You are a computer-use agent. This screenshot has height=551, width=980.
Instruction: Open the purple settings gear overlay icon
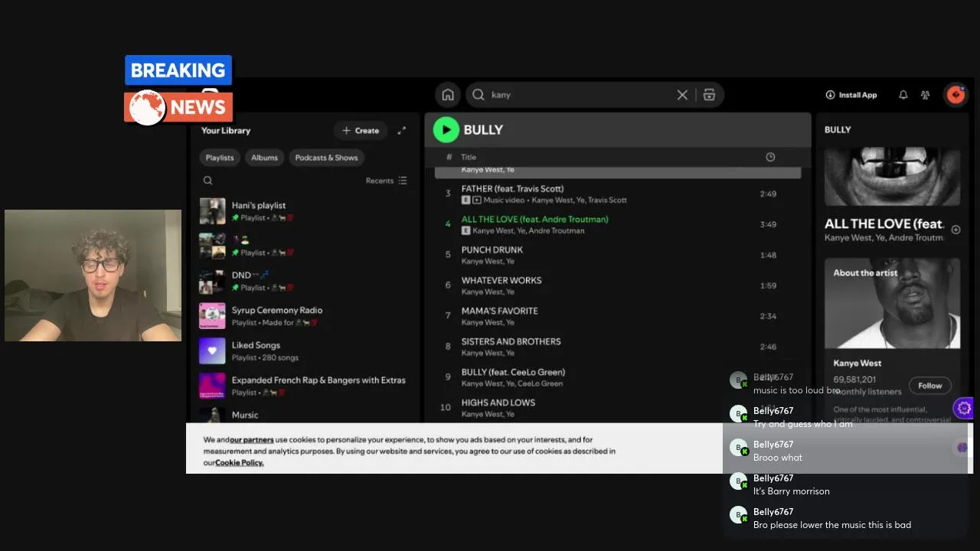(x=964, y=408)
